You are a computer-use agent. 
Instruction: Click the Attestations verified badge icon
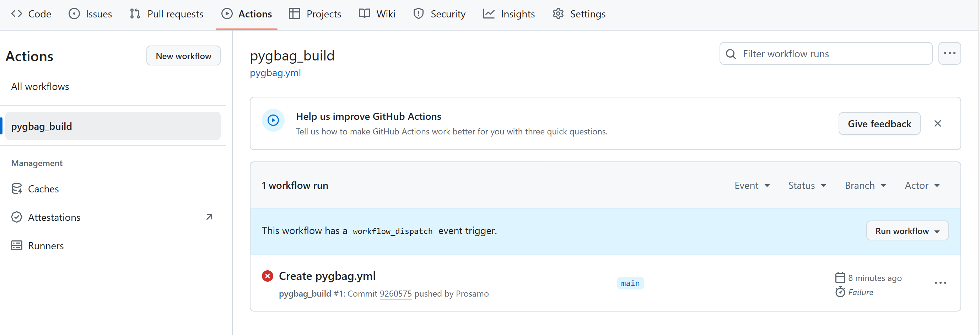pos(17,217)
